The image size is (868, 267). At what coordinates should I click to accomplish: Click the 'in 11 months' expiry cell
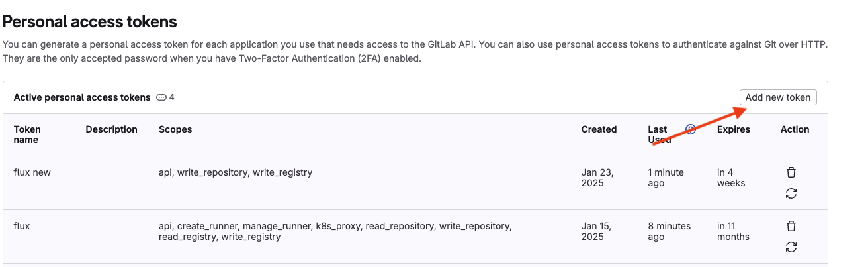click(733, 231)
